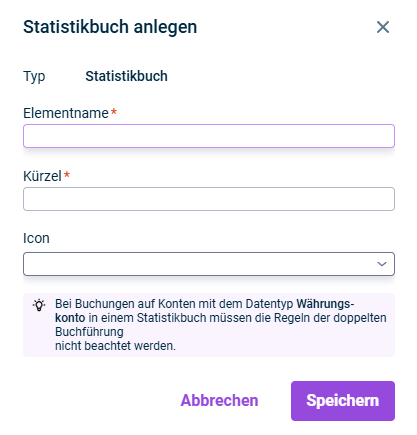The height and width of the screenshot is (435, 417).
Task: Click the hint line 'nicht beachtet werden'
Action: 115,346
